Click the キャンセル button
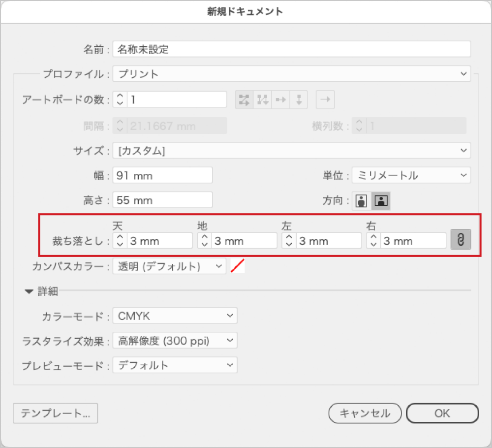This screenshot has width=492, height=448. click(x=365, y=414)
